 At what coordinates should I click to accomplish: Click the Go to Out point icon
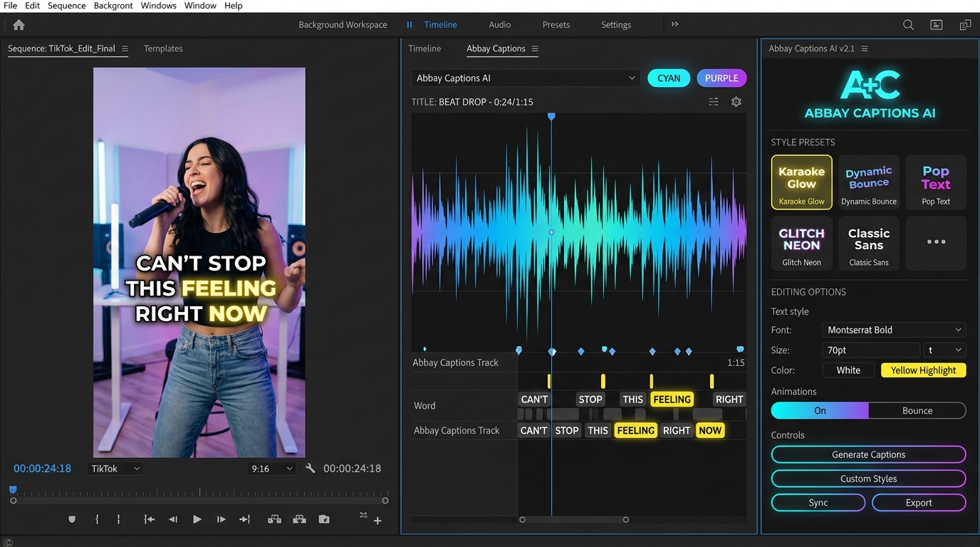(x=244, y=520)
